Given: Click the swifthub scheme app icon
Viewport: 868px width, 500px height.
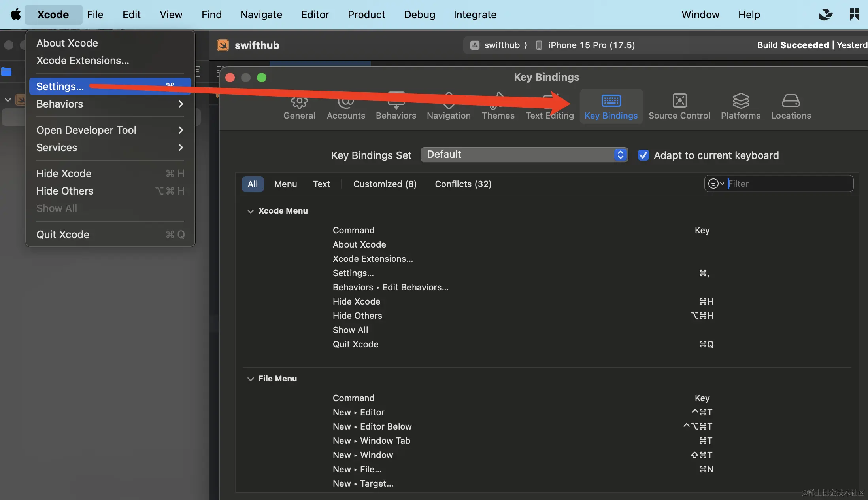Looking at the screenshot, I should pos(475,45).
